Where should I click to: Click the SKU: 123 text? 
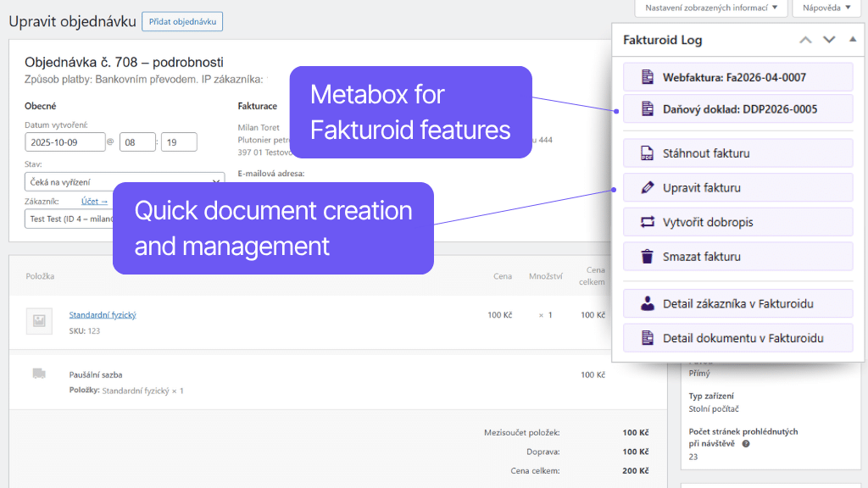[85, 331]
